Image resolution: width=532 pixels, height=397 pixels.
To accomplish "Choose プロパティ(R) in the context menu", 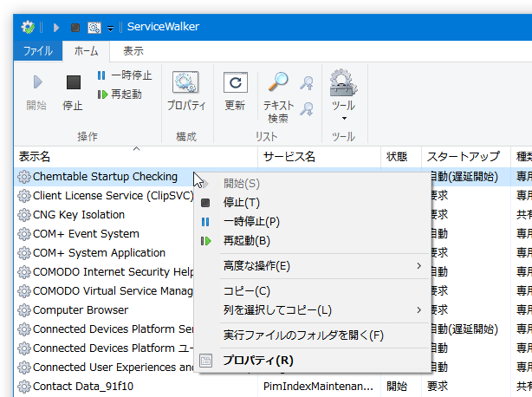I will (x=315, y=361).
